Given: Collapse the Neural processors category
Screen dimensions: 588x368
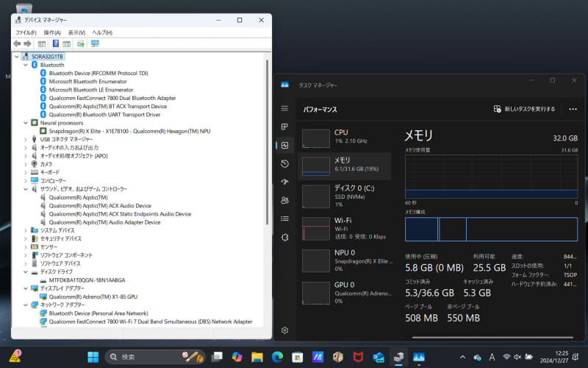Looking at the screenshot, I should click(x=26, y=123).
